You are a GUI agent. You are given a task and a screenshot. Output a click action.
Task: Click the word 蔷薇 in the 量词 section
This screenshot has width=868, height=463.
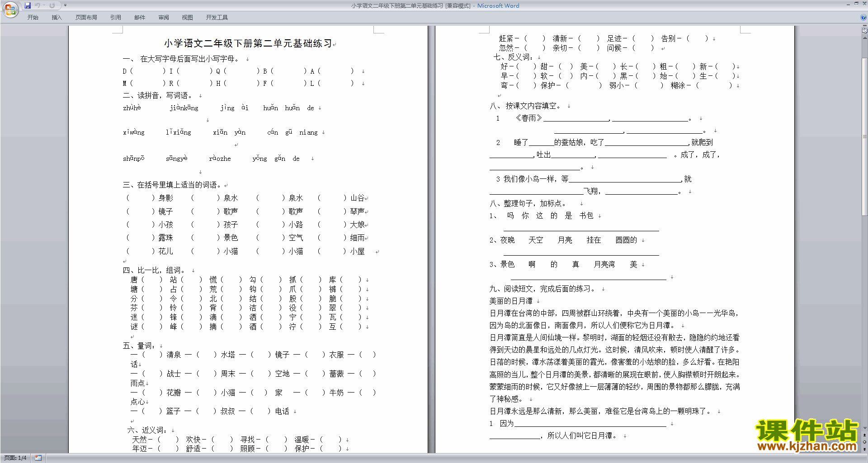pyautogui.click(x=337, y=374)
